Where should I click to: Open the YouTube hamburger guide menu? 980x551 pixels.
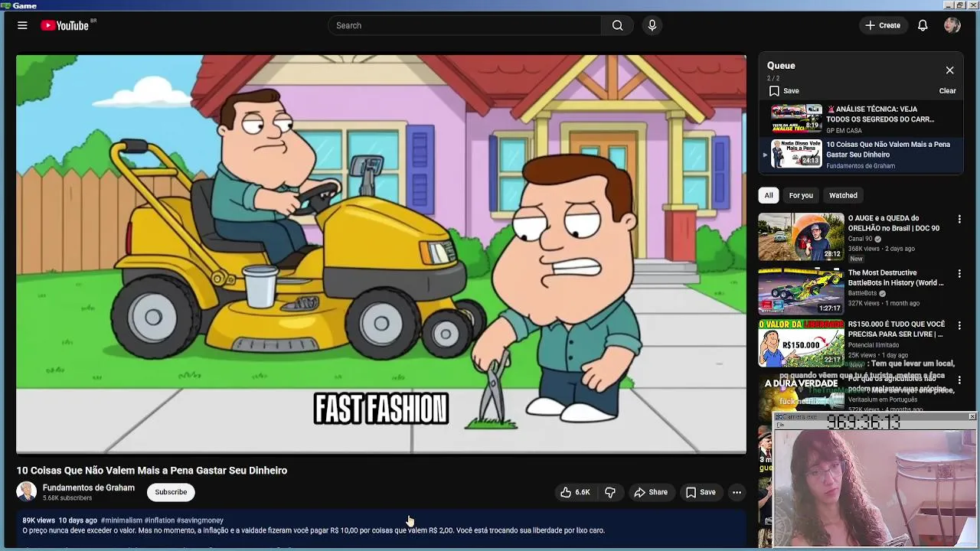point(22,25)
